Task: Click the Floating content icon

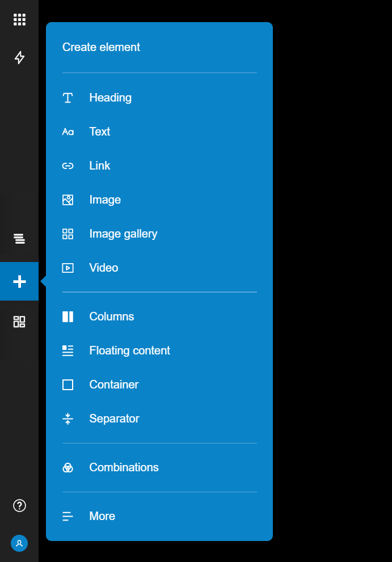Action: point(68,351)
